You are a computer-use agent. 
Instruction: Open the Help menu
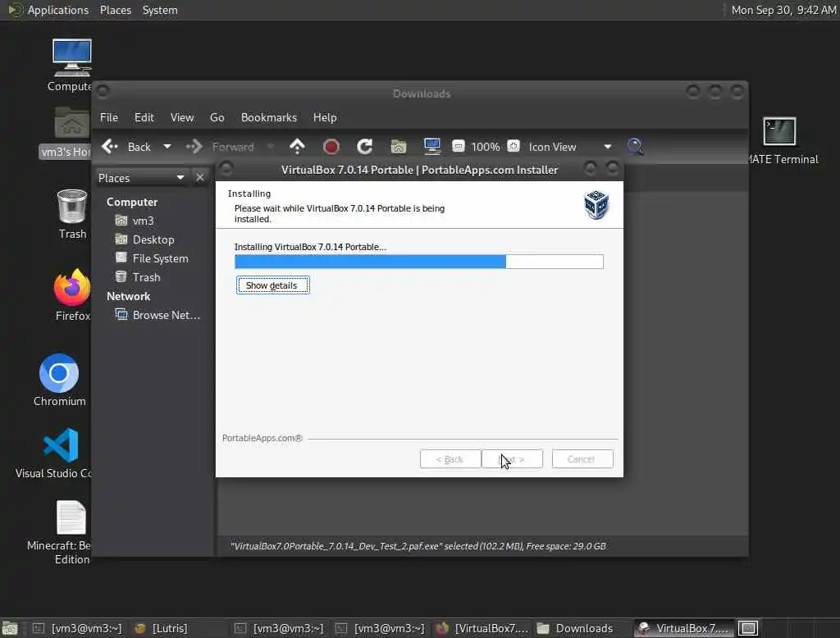(325, 117)
